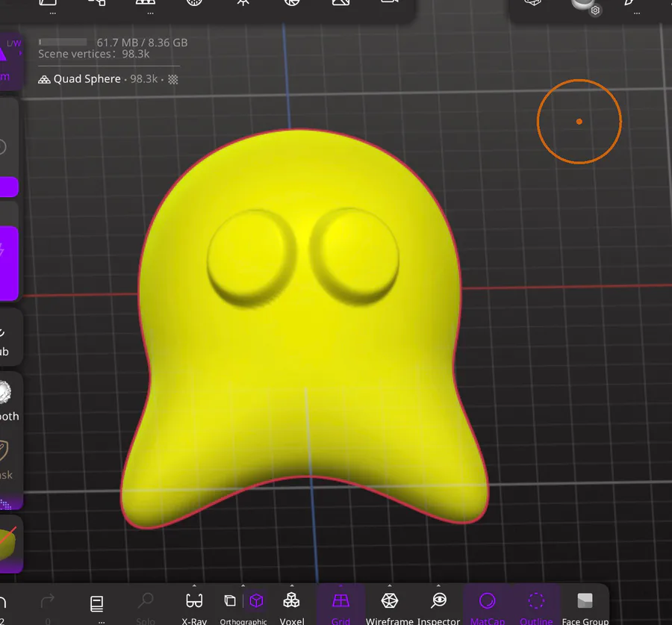Image resolution: width=672 pixels, height=625 pixels.
Task: Expand the Grid options chevron
Action: pos(340,585)
